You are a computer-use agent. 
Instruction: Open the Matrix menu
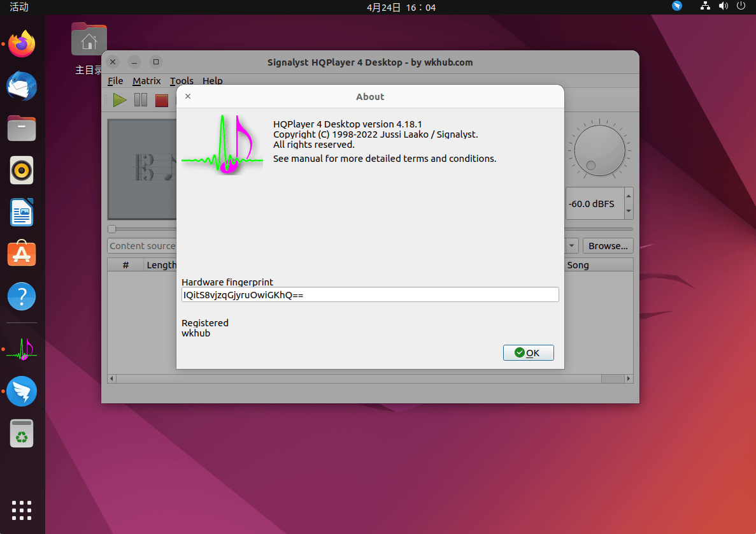coord(146,81)
